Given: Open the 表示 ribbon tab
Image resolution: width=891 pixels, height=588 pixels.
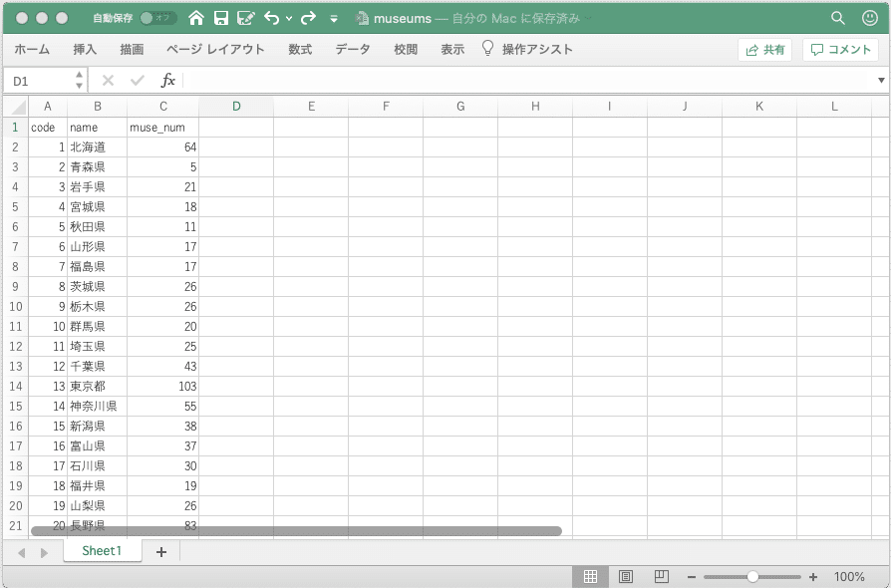Looking at the screenshot, I should click(452, 50).
